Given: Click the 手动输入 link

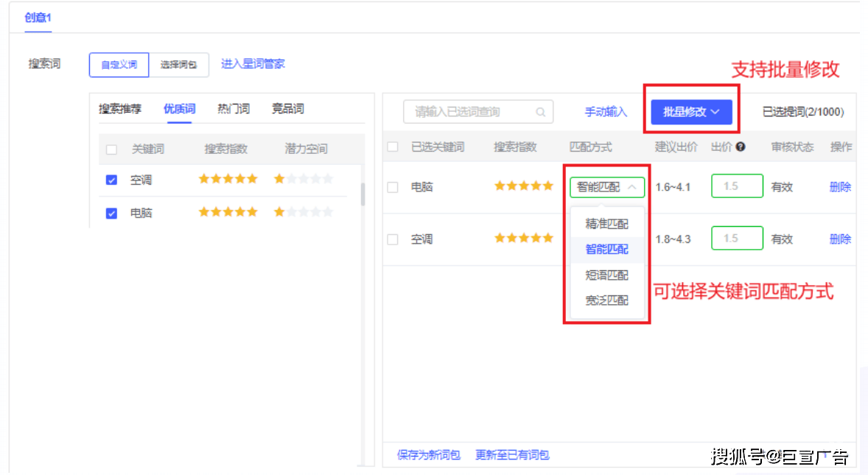Looking at the screenshot, I should tap(604, 111).
